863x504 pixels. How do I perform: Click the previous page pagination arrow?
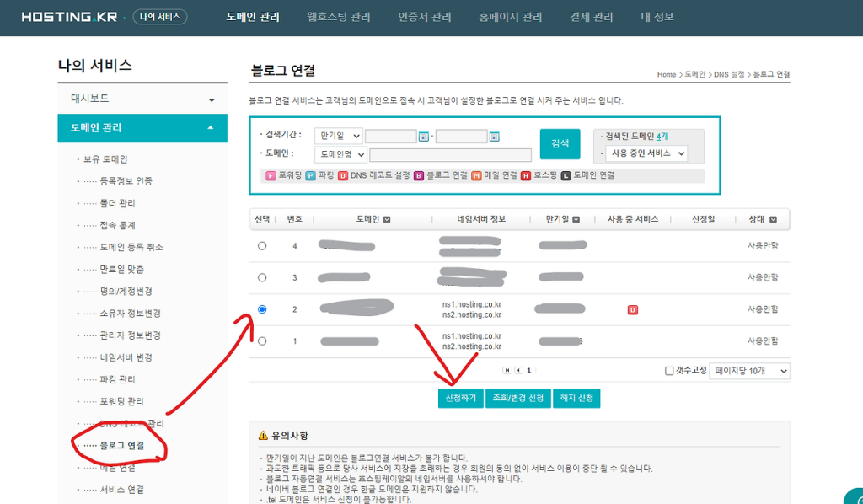coord(518,370)
